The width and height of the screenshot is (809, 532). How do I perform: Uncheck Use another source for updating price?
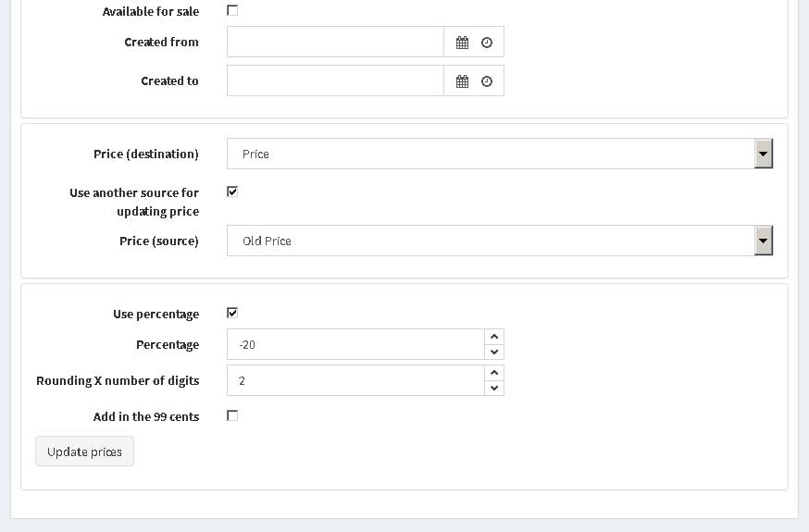point(232,192)
